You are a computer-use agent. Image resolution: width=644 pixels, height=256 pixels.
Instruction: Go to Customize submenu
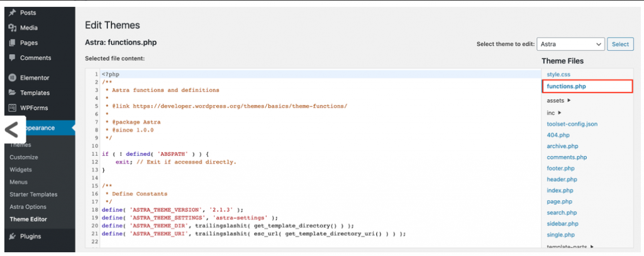click(24, 157)
